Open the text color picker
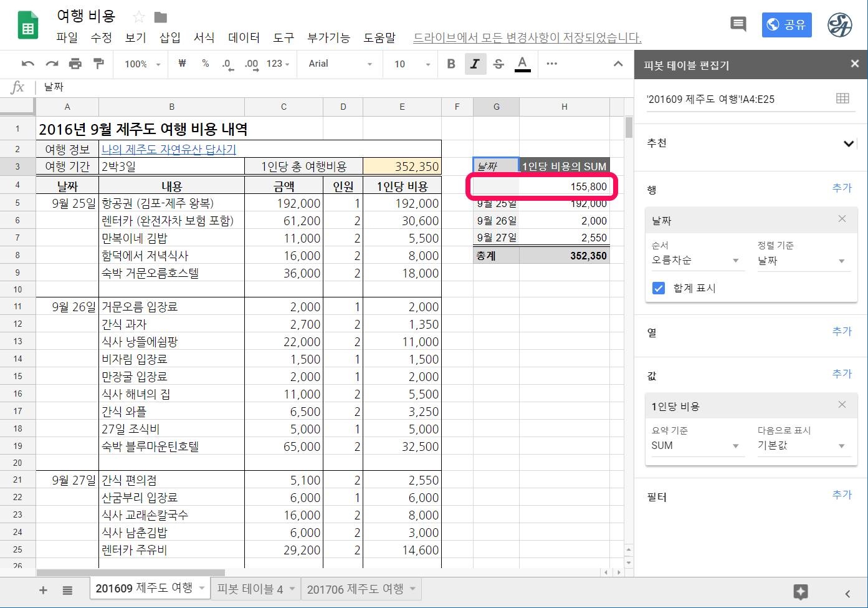 tap(522, 64)
